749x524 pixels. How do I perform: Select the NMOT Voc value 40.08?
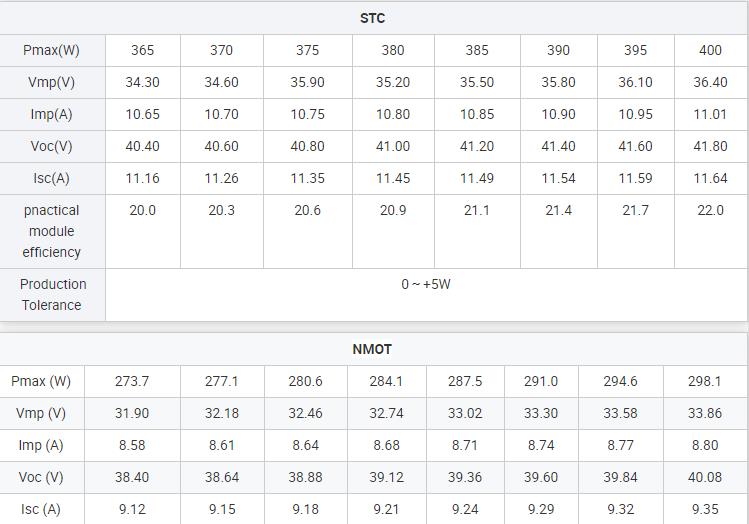click(705, 477)
